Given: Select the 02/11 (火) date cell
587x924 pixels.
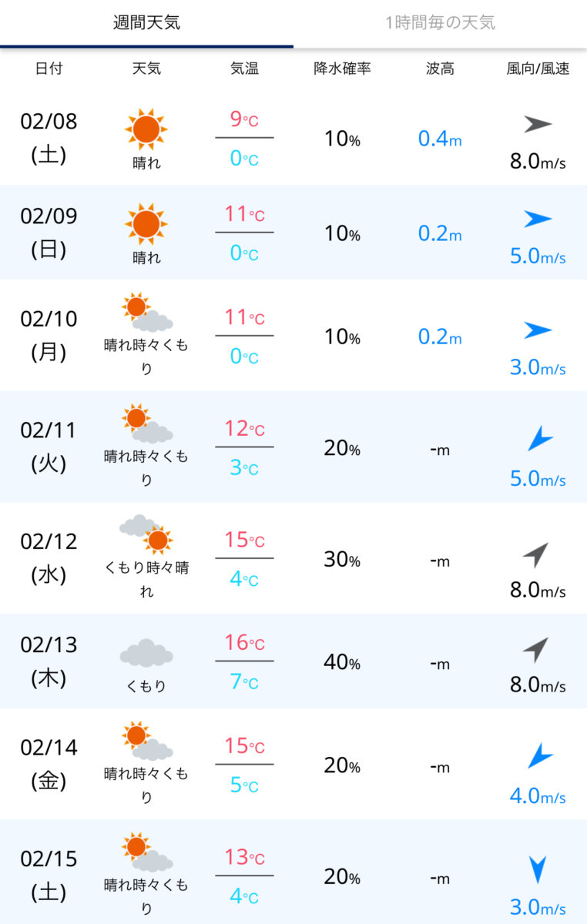Looking at the screenshot, I should (x=49, y=447).
